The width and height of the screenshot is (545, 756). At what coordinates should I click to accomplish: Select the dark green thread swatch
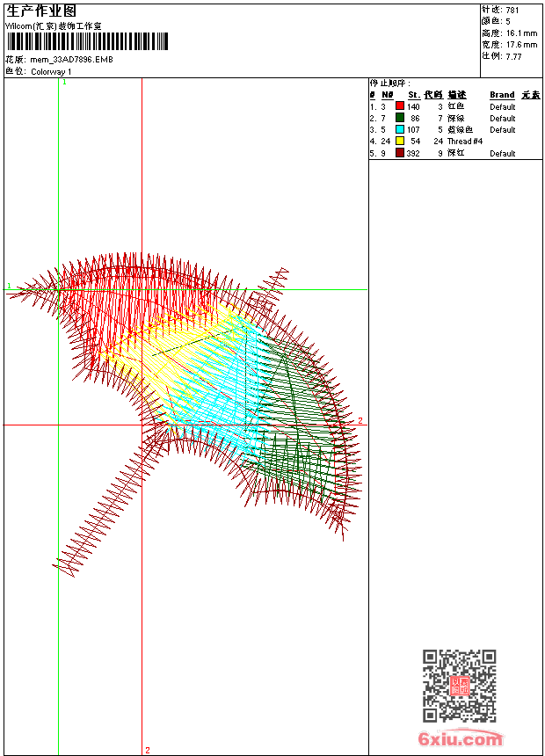pos(400,118)
